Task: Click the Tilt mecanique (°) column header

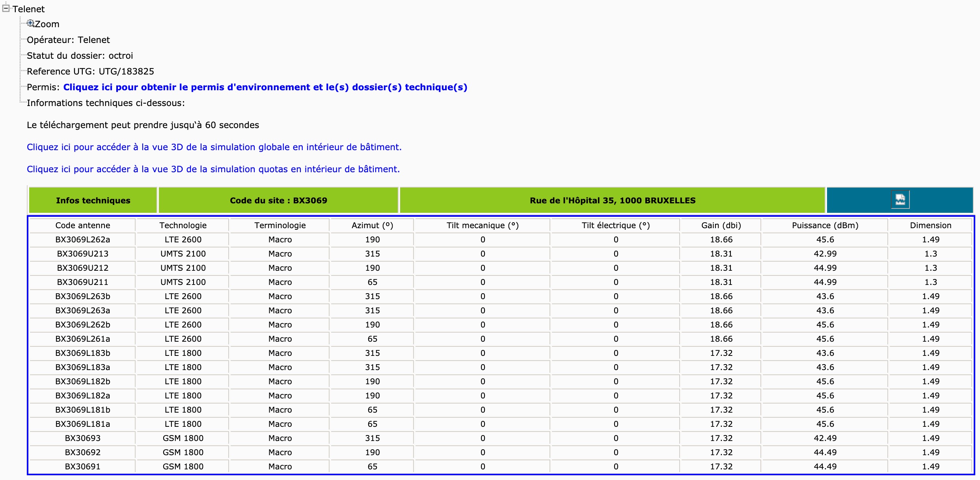Action: [483, 225]
